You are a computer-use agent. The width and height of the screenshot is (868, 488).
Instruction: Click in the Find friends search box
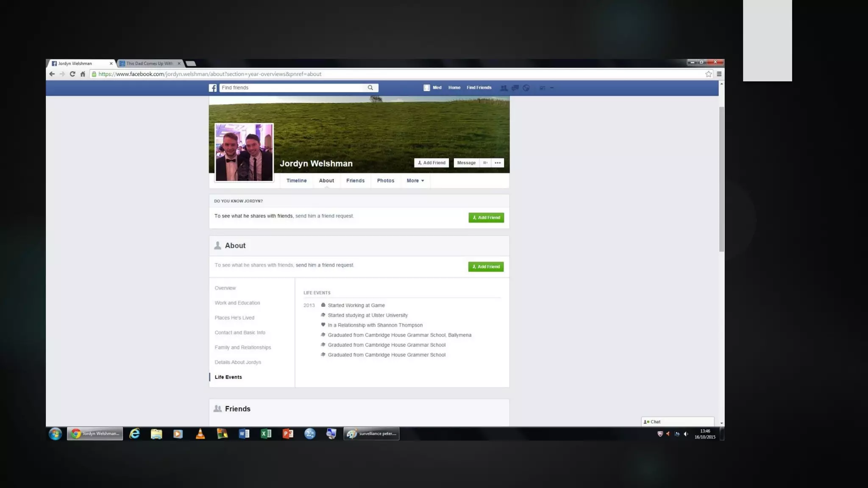pyautogui.click(x=292, y=88)
